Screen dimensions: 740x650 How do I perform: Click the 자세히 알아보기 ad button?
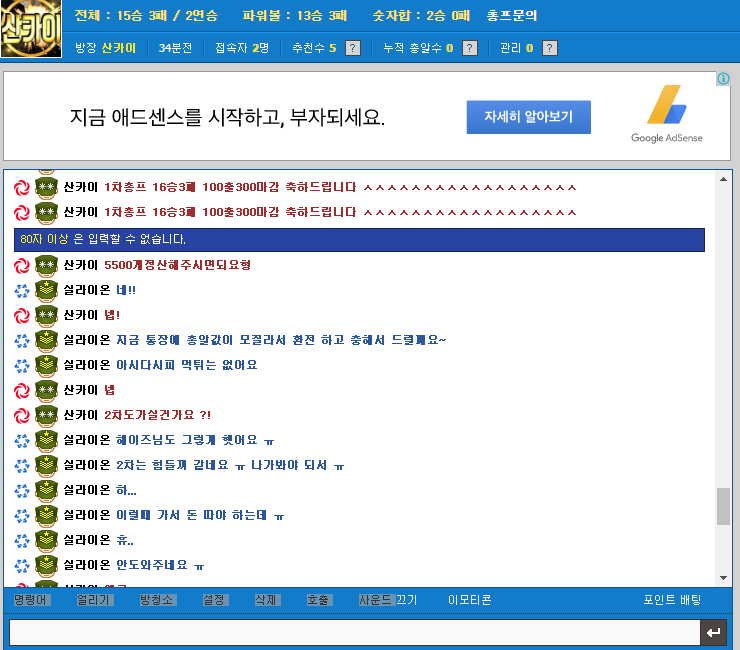pyautogui.click(x=529, y=117)
